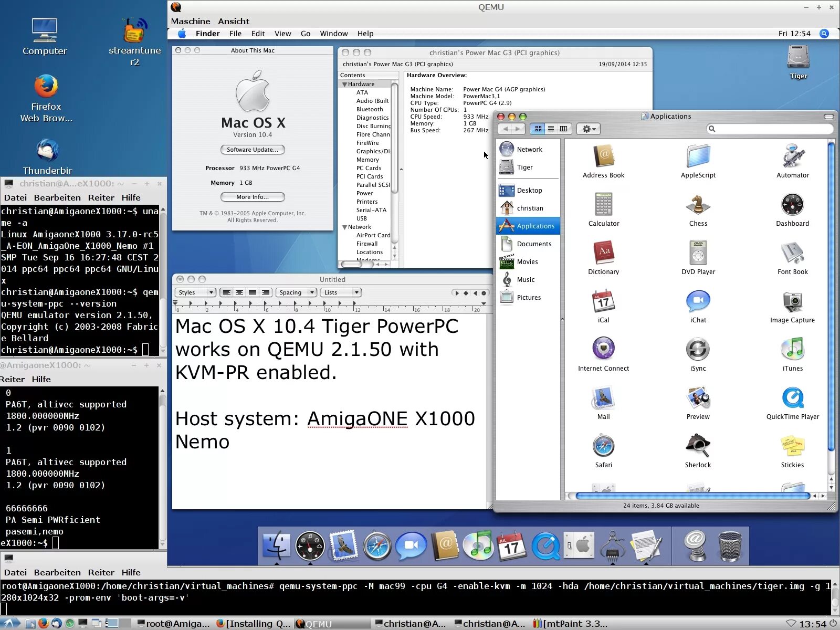This screenshot has width=840, height=630.
Task: Open the Lists dropdown in TextEdit
Action: pyautogui.click(x=341, y=292)
